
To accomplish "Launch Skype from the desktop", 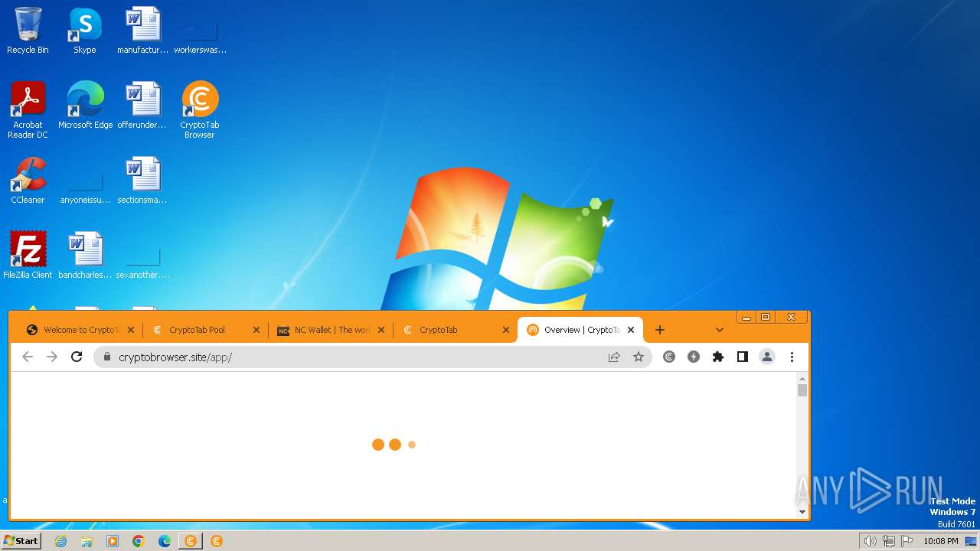I will (85, 31).
